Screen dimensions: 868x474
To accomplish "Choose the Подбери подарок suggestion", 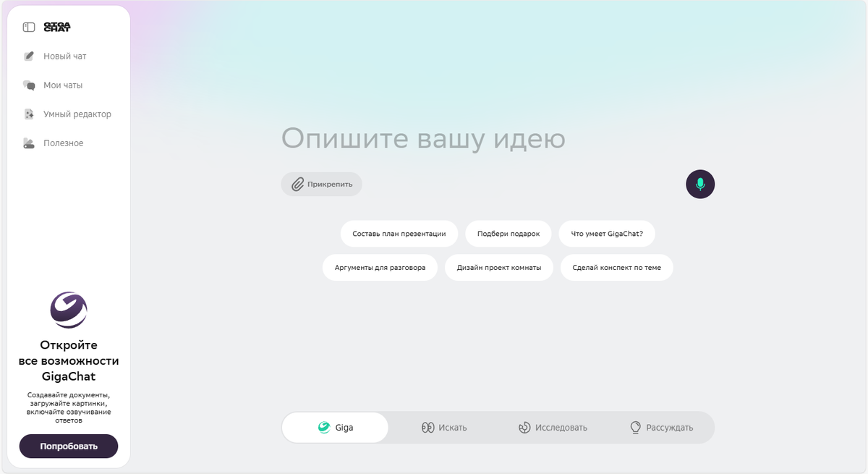I will [x=509, y=234].
